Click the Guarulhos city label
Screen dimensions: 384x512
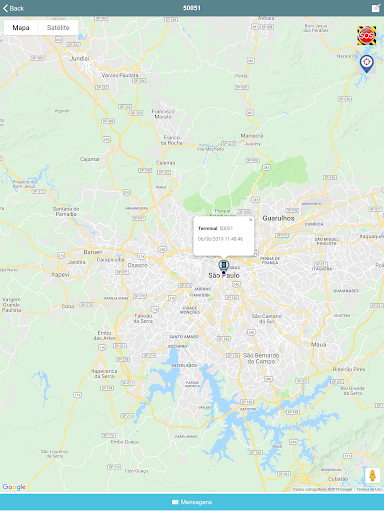[x=278, y=218]
